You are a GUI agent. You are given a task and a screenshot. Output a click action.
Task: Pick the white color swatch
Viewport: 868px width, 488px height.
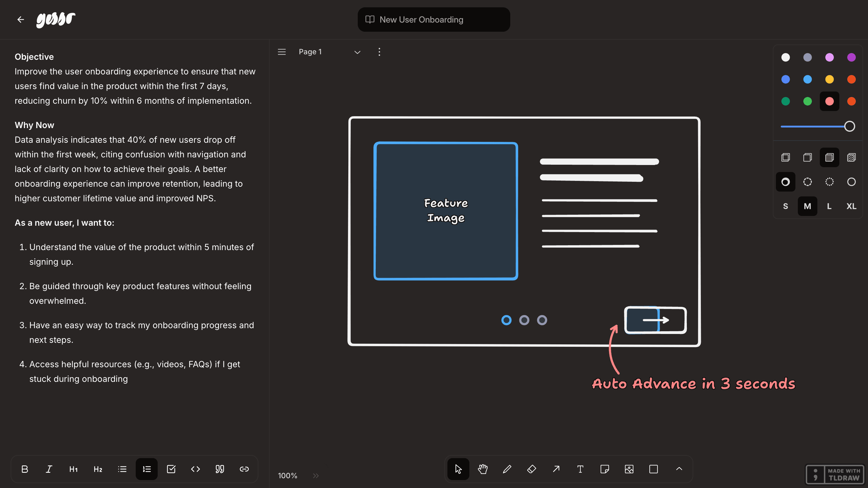tap(785, 57)
